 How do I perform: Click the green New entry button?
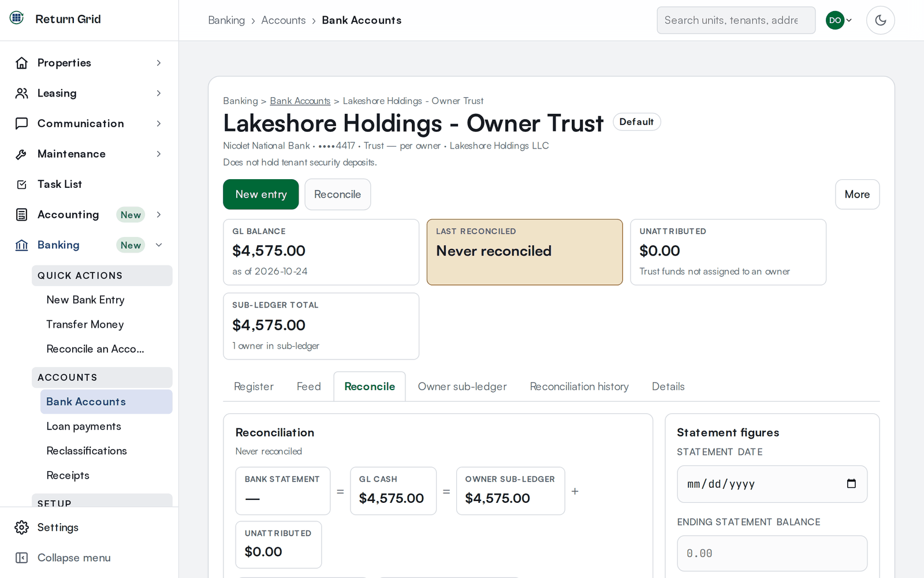click(261, 194)
